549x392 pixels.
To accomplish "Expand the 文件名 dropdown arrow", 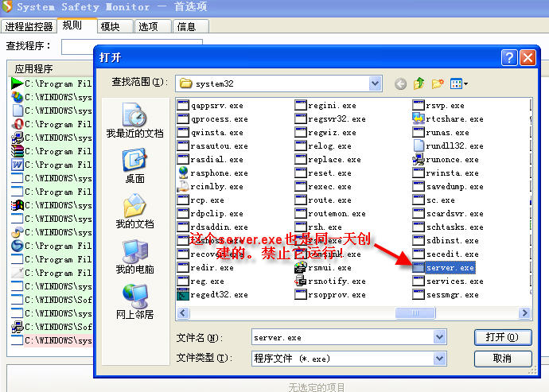I will coord(439,337).
